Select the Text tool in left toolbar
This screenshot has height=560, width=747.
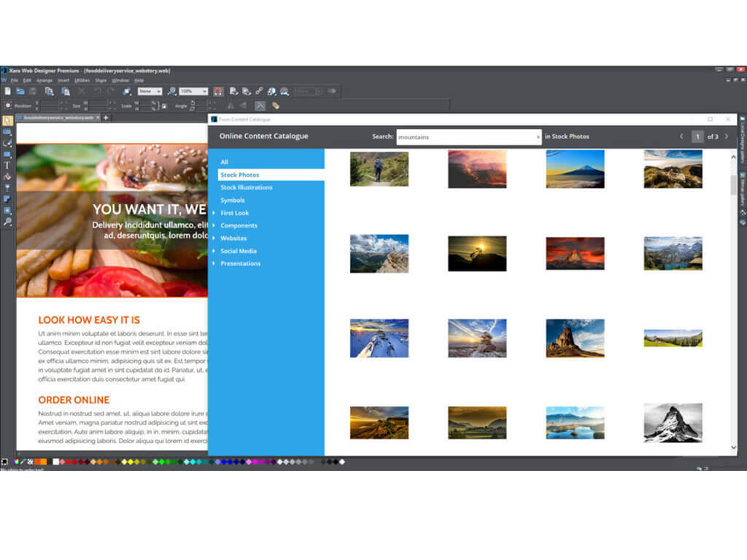pyautogui.click(x=7, y=166)
